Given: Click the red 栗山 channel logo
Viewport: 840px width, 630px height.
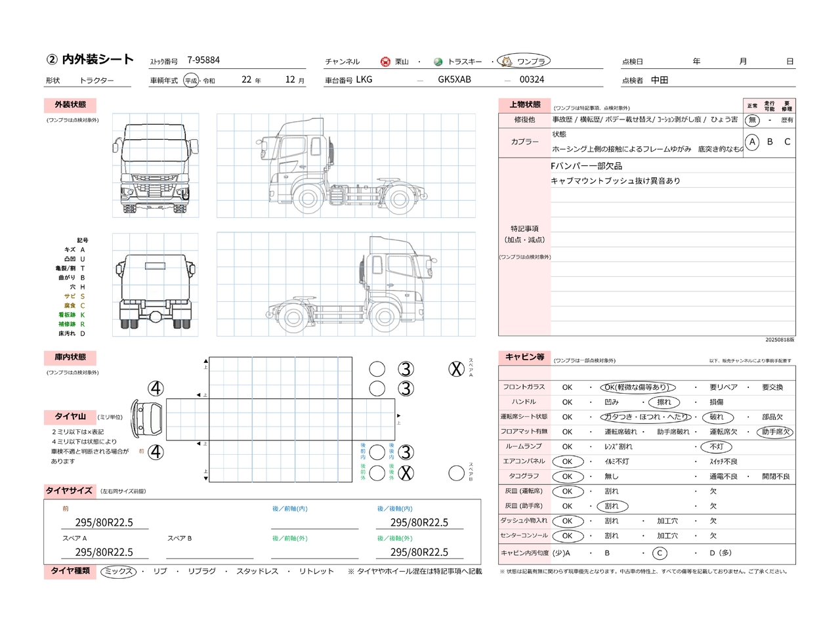Looking at the screenshot, I should tap(385, 62).
